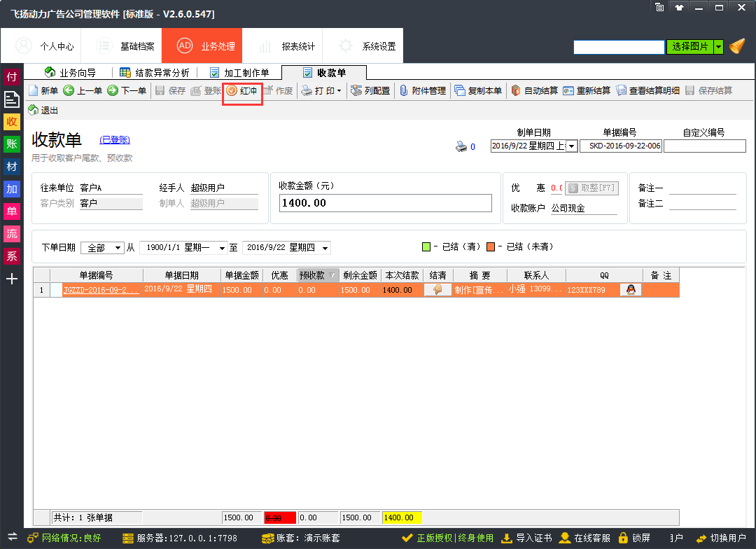The width and height of the screenshot is (756, 549).
Task: Click the 红冲 toolbar button
Action: click(242, 91)
